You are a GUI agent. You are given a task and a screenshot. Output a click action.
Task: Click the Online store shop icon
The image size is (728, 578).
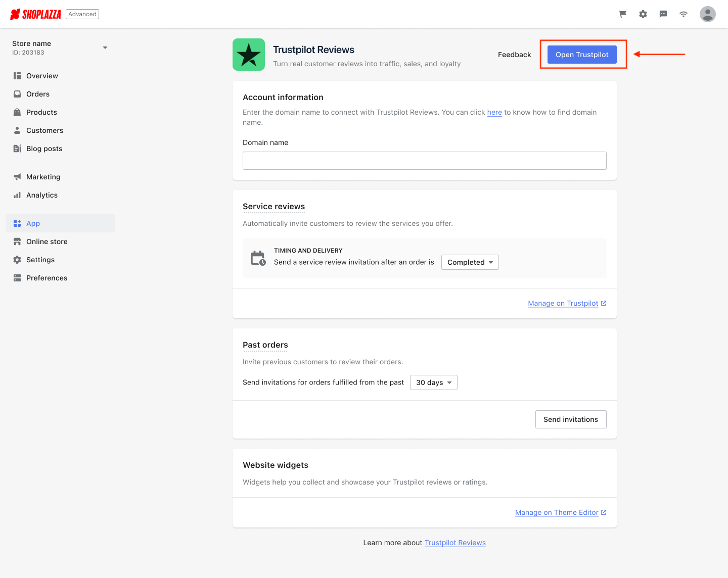click(x=17, y=242)
